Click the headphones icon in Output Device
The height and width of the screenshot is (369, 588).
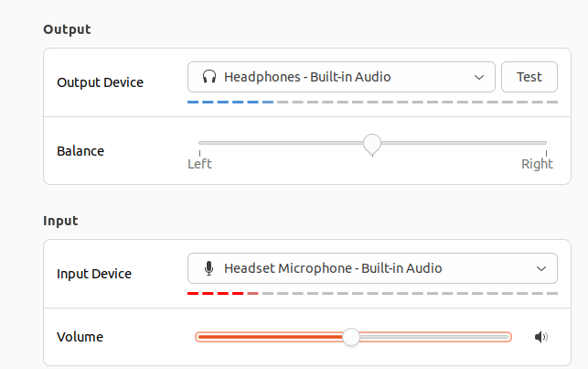tap(209, 77)
